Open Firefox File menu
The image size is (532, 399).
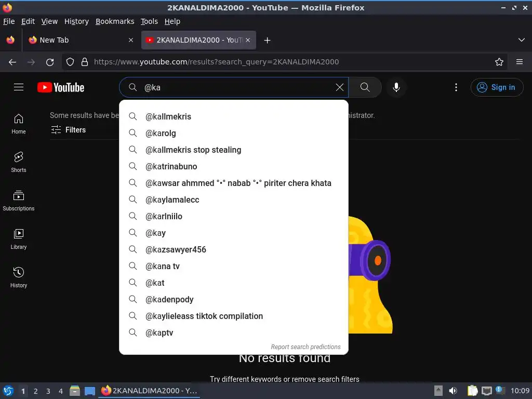click(x=9, y=21)
